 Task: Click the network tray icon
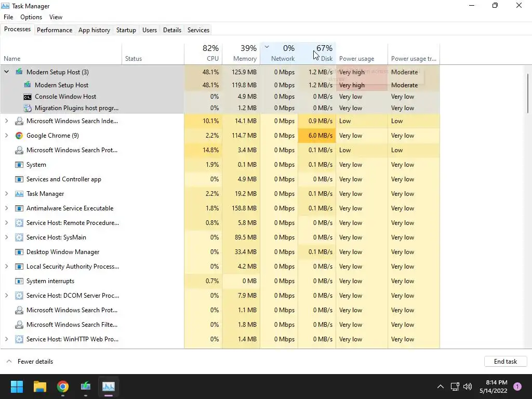pos(455,387)
